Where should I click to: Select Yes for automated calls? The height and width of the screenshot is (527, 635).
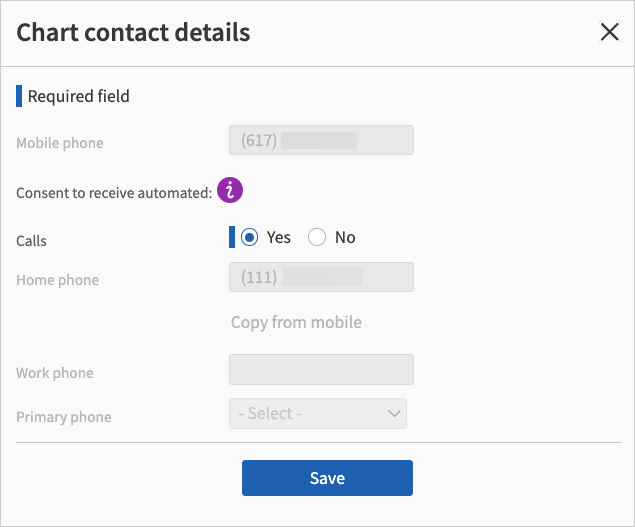coord(250,237)
